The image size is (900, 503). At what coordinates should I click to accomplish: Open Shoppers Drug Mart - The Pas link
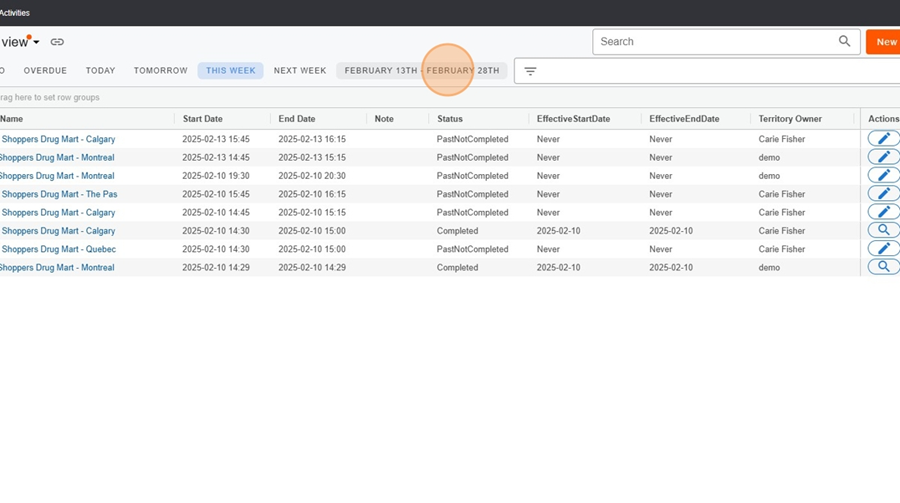(59, 194)
